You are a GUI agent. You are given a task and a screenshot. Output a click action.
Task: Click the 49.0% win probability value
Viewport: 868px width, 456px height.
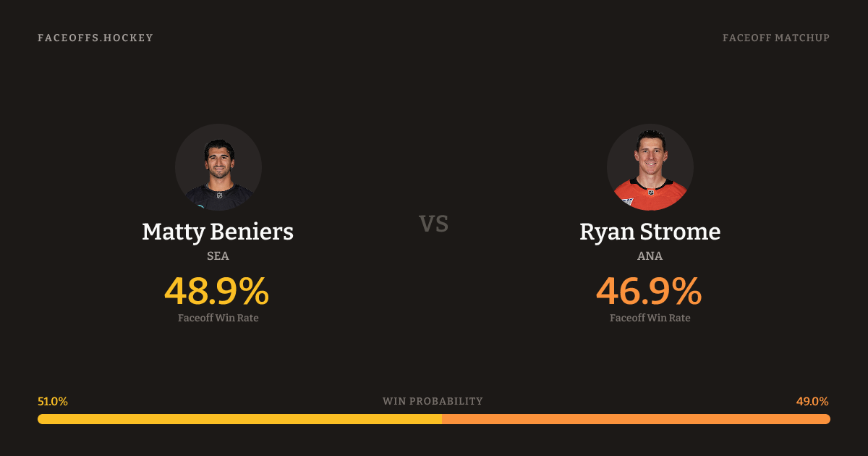[812, 401]
